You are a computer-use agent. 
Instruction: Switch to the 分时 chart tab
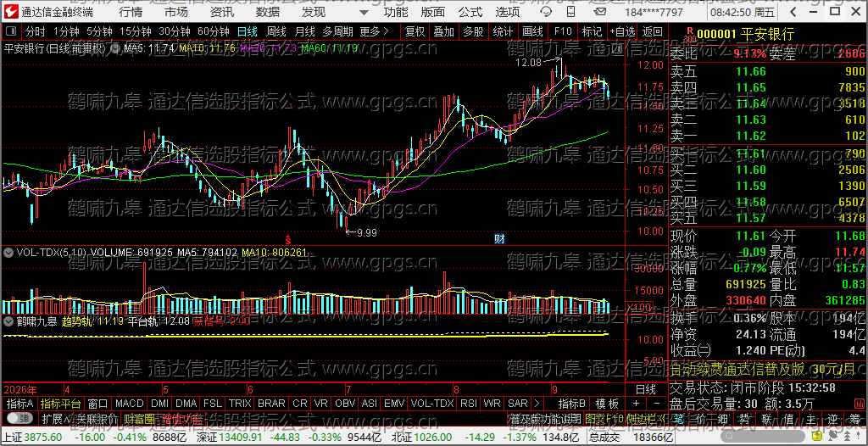(35, 31)
